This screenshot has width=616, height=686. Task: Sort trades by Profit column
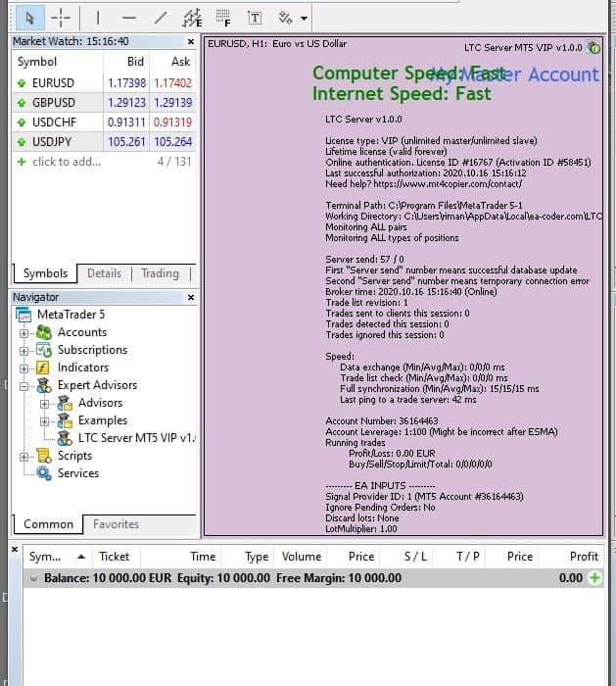[x=571, y=557]
